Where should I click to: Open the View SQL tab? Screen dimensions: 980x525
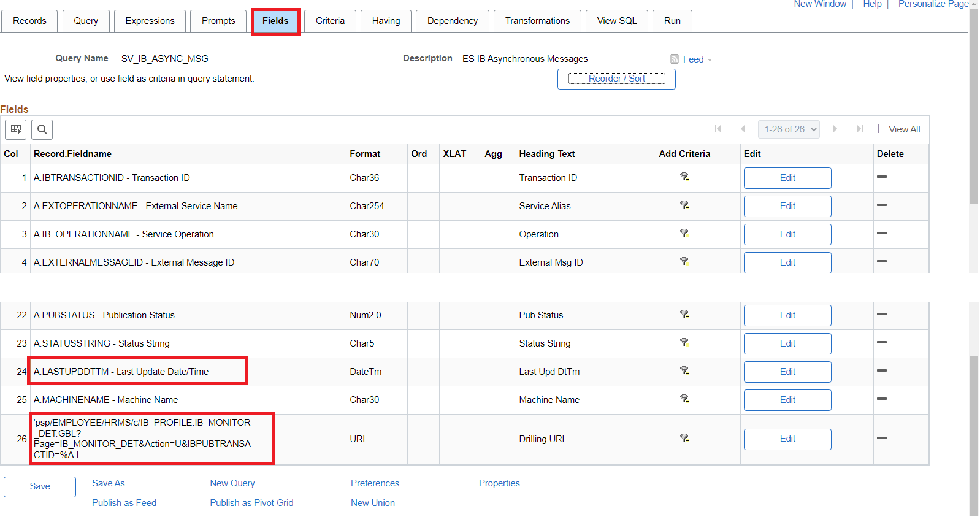click(616, 21)
